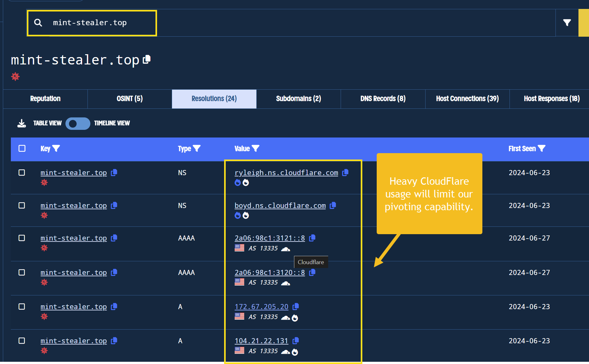Select all rows with header checkbox
Viewport: 589px width, 364px height.
pos(22,148)
